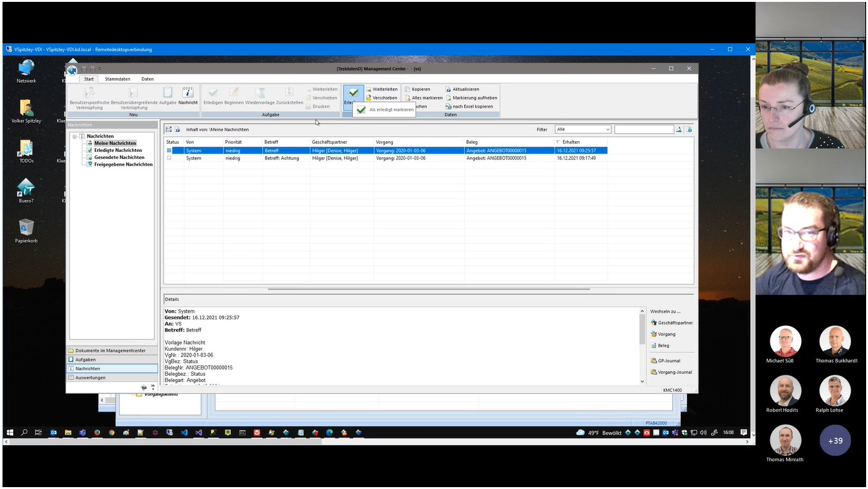Switch to the Stammdaten ribbon tab

point(118,79)
